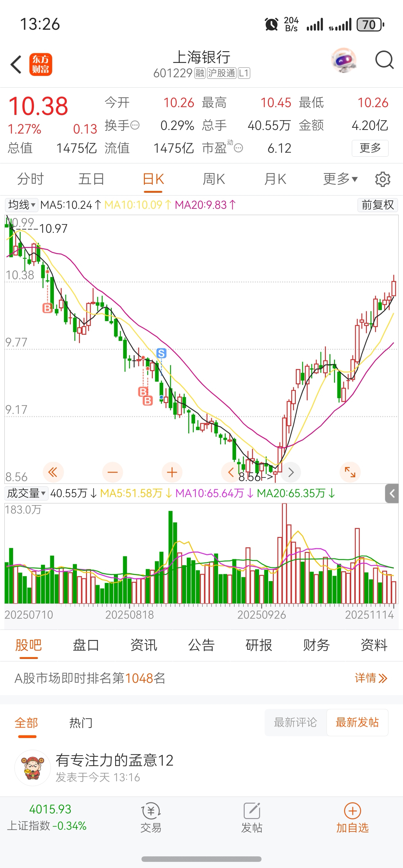Open the 研报 tab

coord(259,645)
